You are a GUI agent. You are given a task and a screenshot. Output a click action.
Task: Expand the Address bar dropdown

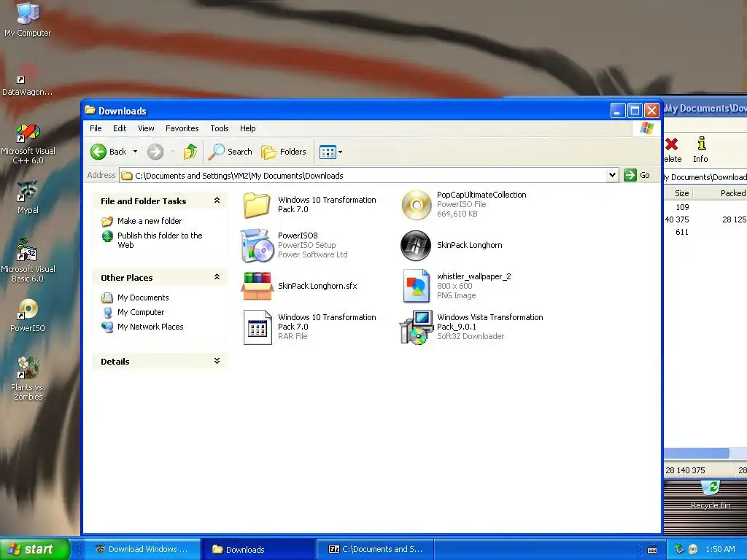point(612,175)
